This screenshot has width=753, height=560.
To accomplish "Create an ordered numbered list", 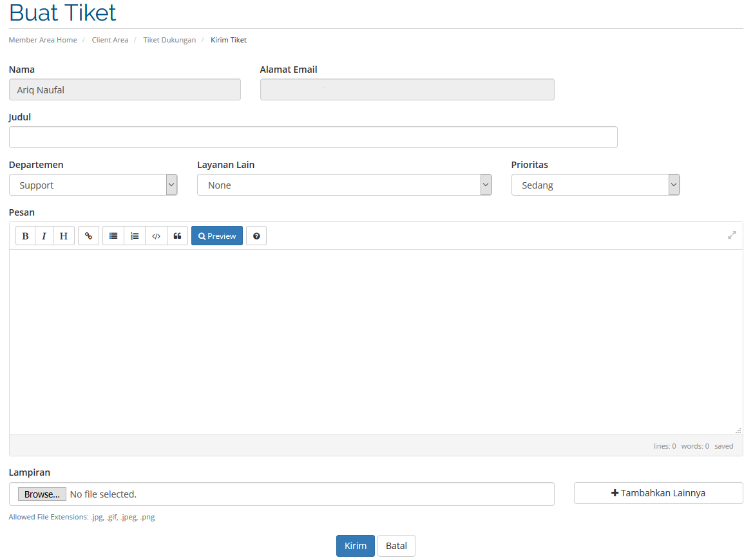I will 135,236.
